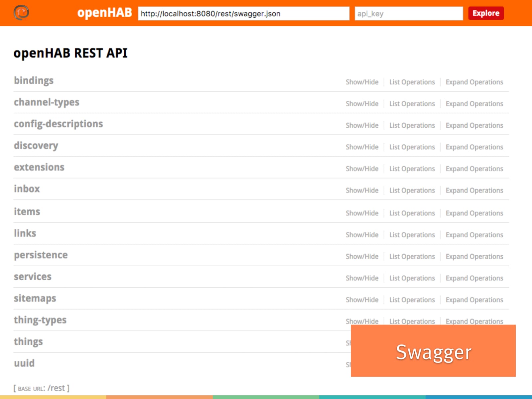Expand Operations for services
The image size is (532, 399).
tap(474, 278)
